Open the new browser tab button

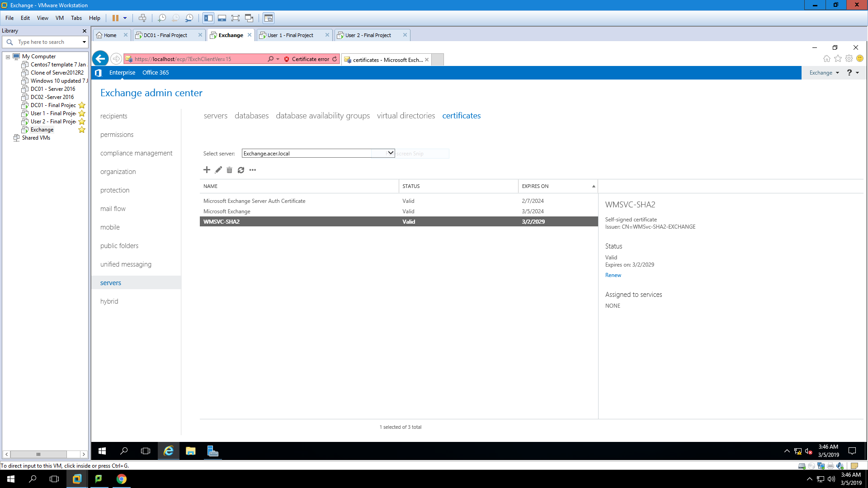(x=438, y=60)
